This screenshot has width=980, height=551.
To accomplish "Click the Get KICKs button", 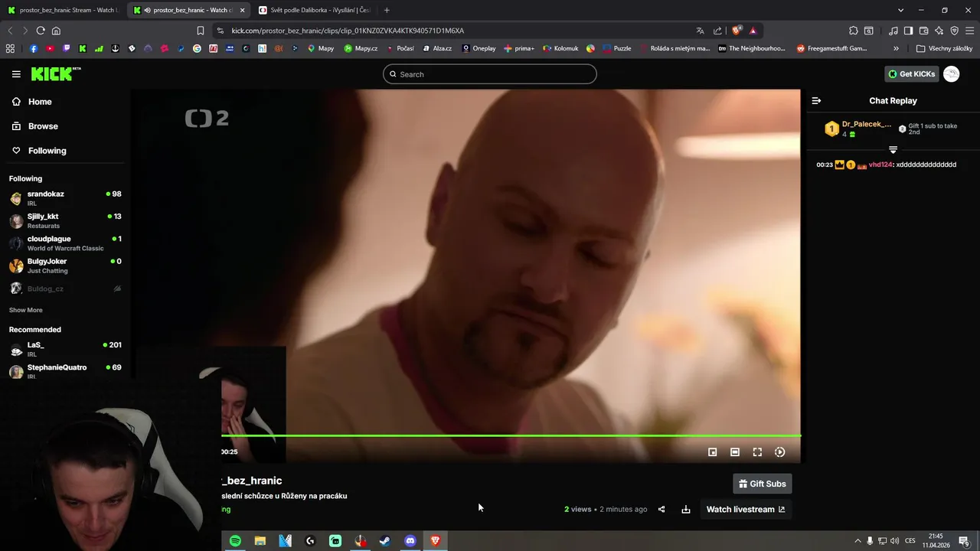I will (911, 74).
